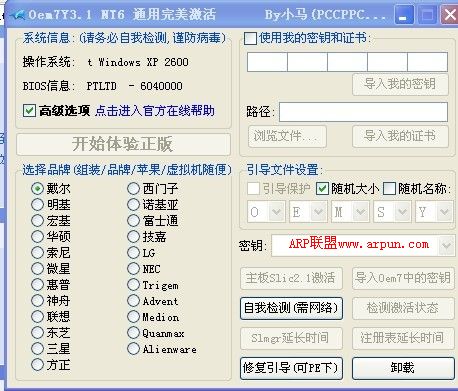Run 自我检测(需网络) self check
This screenshot has height=391, width=458.
[x=291, y=308]
